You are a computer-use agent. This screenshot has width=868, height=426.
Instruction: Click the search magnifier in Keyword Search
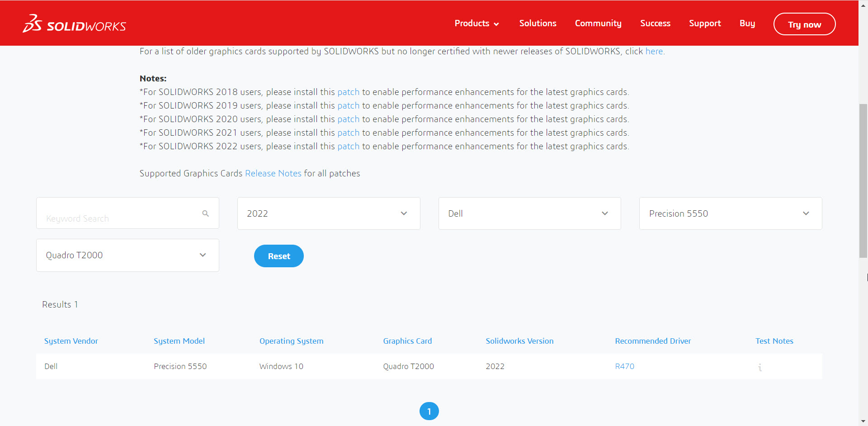(x=206, y=213)
